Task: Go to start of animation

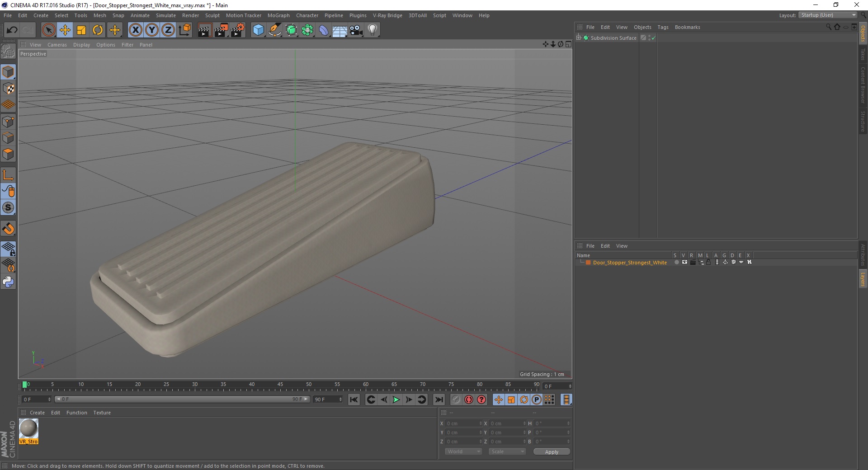Action: [x=354, y=399]
